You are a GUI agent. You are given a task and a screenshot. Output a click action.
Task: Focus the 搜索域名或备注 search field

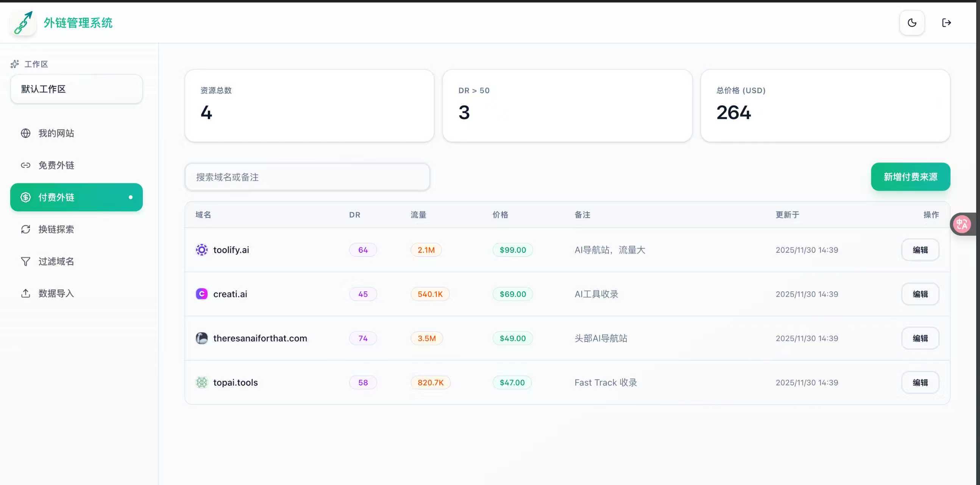(x=307, y=177)
